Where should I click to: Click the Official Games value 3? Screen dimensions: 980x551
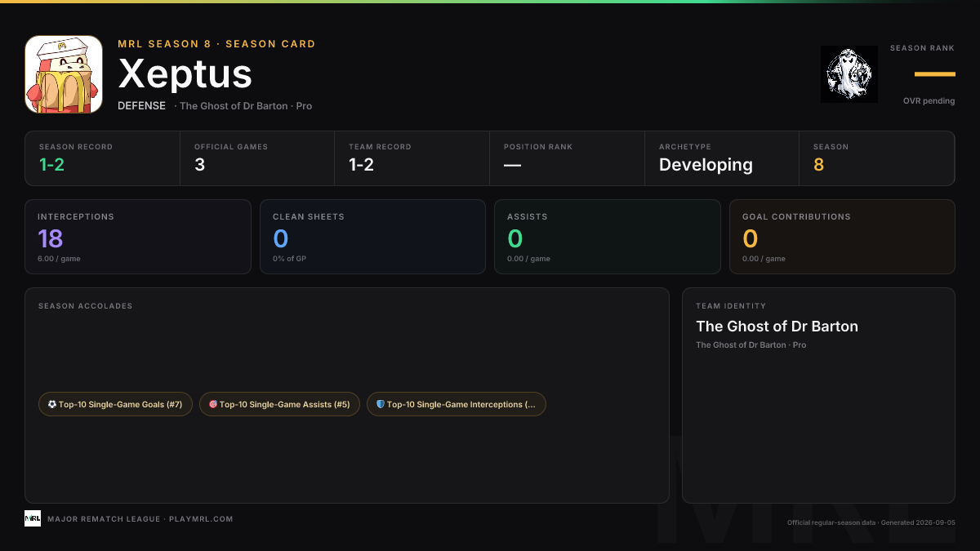click(x=199, y=165)
